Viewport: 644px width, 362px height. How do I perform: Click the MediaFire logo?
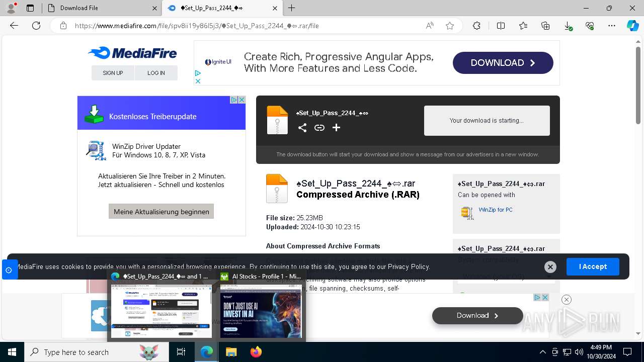[x=132, y=53]
